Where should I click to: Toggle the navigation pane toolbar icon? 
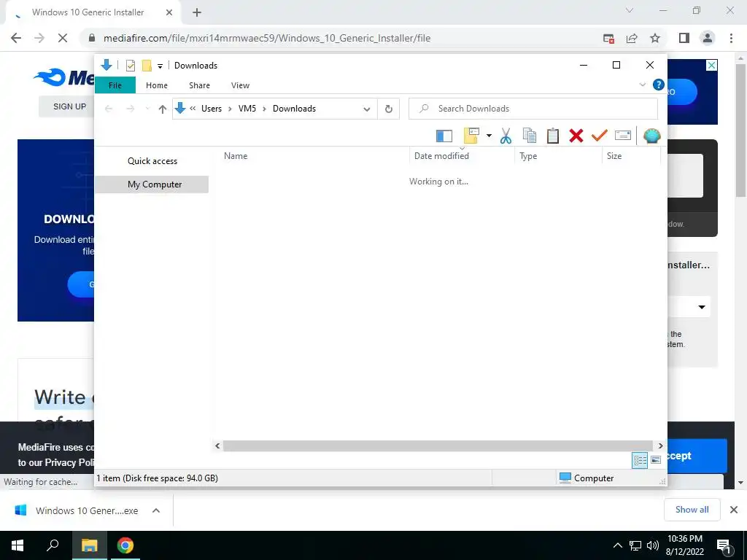(444, 136)
